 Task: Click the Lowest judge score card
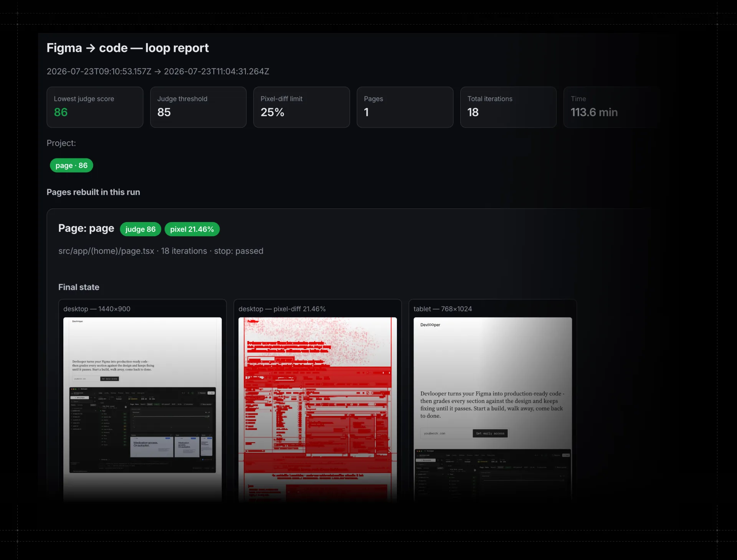(x=95, y=107)
